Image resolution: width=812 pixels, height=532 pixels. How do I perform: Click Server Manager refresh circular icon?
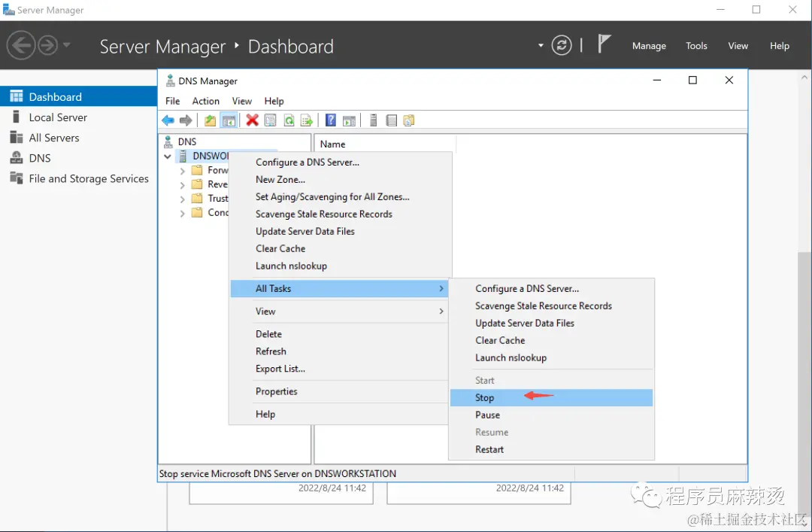562,45
